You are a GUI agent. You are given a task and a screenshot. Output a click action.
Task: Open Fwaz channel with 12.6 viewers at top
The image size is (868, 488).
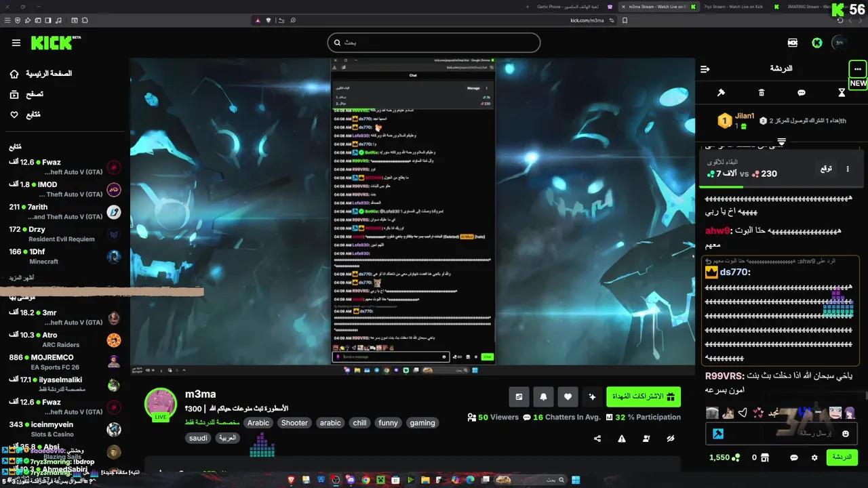click(x=64, y=167)
